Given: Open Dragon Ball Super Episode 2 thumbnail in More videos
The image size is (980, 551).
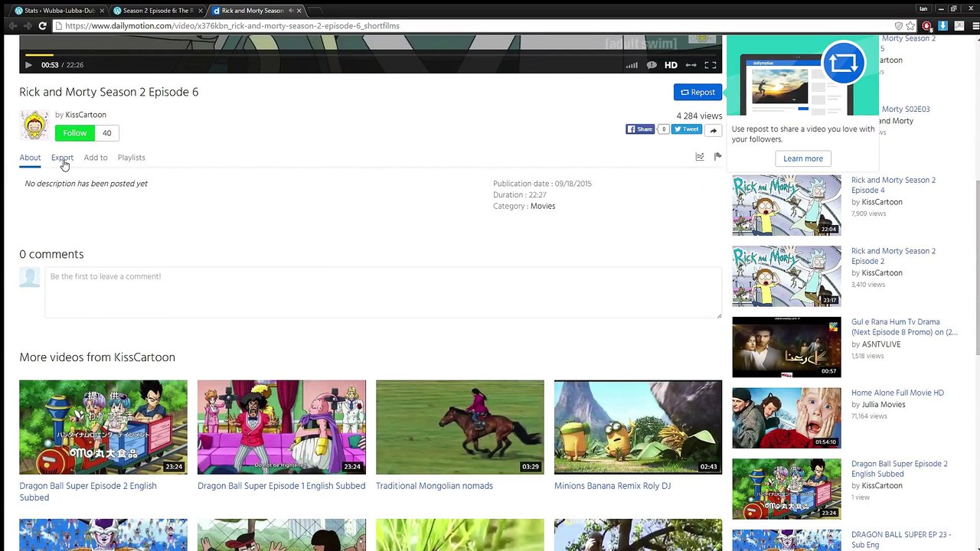Looking at the screenshot, I should (x=103, y=427).
